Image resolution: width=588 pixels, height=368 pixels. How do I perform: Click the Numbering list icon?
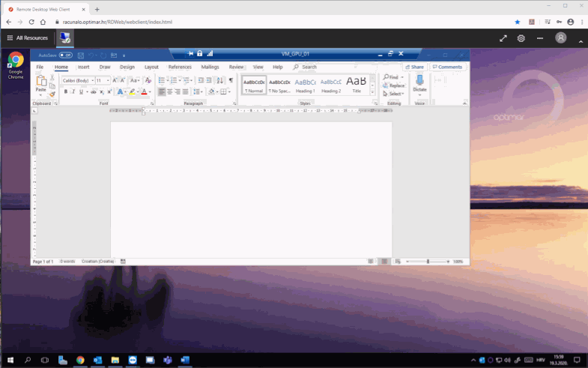coord(174,80)
